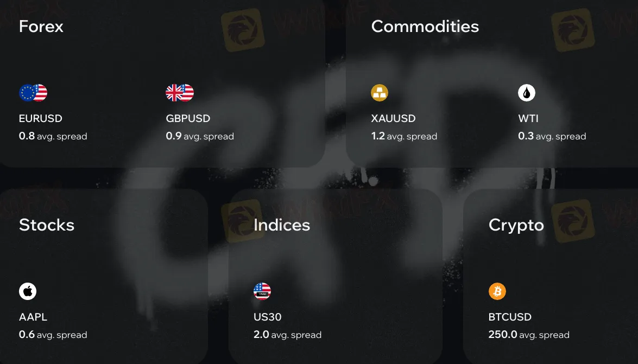Click the GBPUSD flag pair icon
Screen dimensions: 638x364
coord(180,93)
